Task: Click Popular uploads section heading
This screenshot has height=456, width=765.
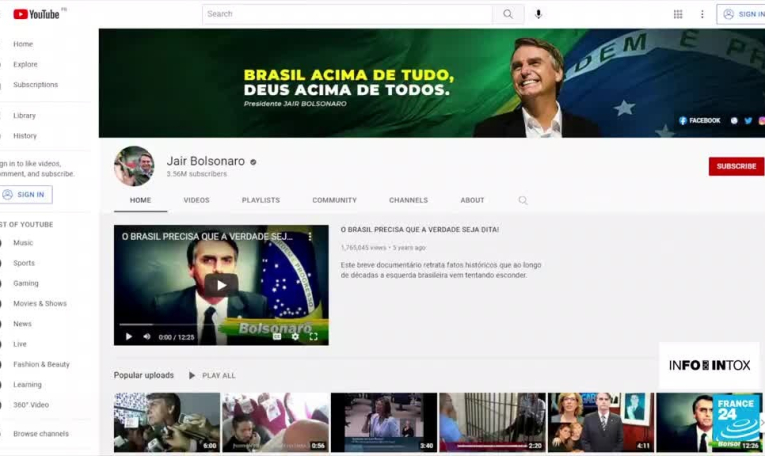Action: tap(143, 376)
